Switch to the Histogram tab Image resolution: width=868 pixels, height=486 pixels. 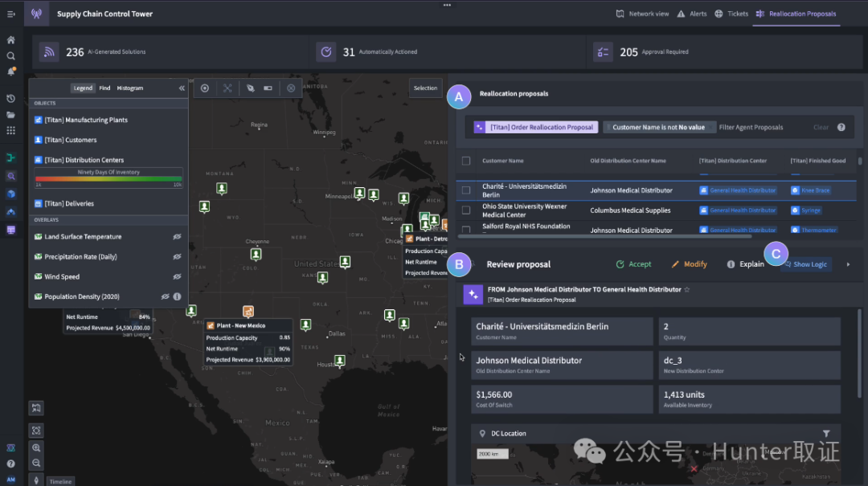pos(130,88)
